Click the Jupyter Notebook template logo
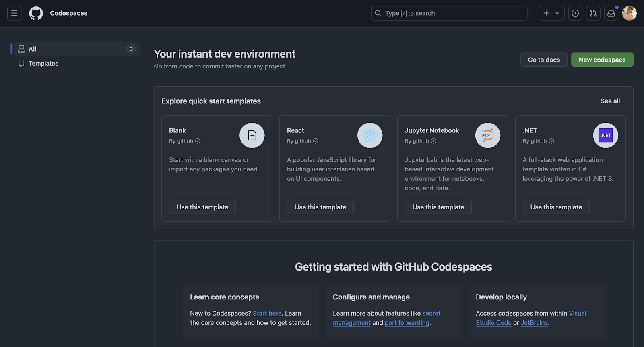The image size is (644, 347). 488,135
